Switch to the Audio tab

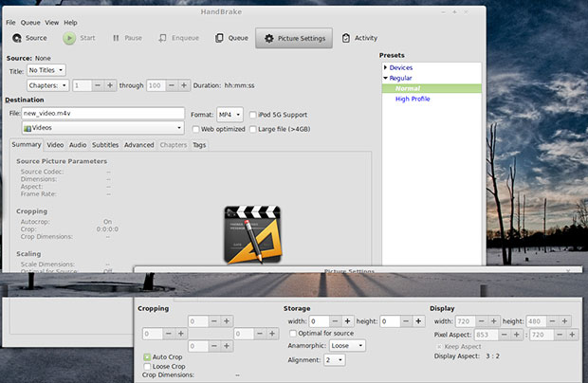78,145
